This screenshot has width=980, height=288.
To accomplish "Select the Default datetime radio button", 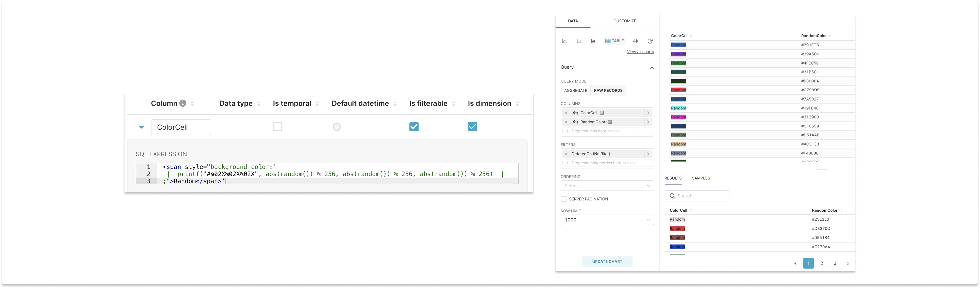I will (x=336, y=127).
